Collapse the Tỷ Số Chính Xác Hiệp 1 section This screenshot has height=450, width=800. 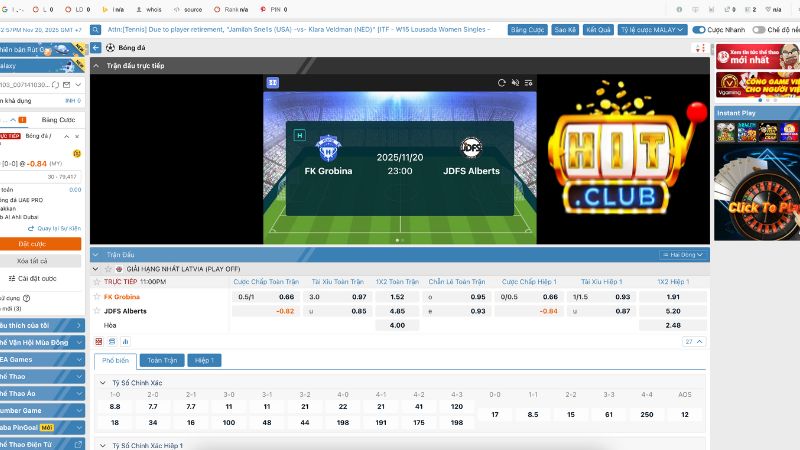pos(103,445)
